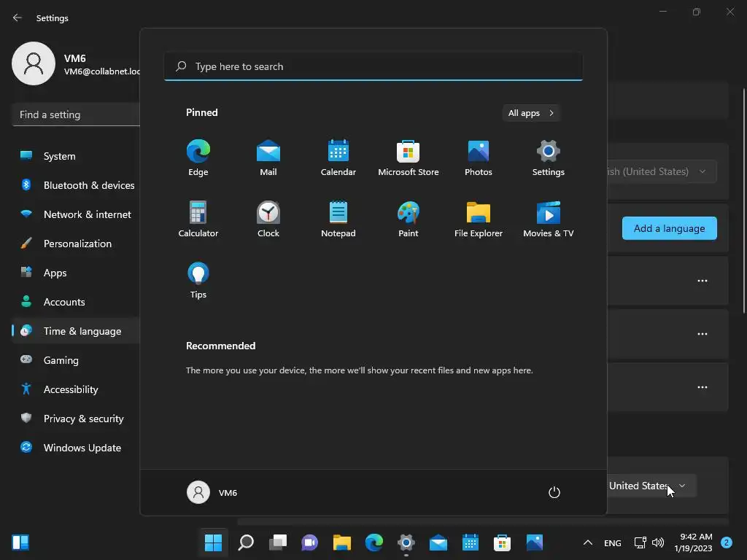The width and height of the screenshot is (747, 560).
Task: Open Widgets panel on taskbar
Action: point(20,542)
